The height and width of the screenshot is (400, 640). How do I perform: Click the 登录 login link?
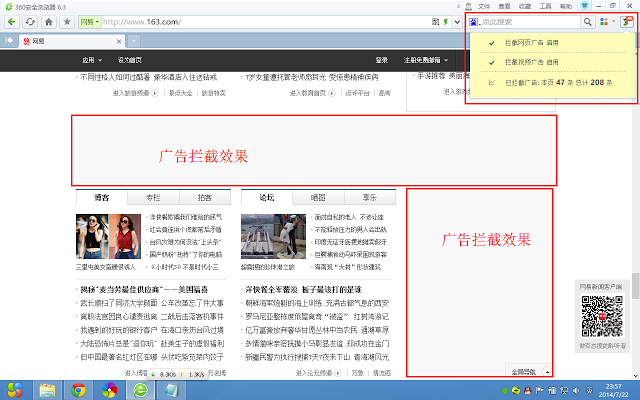coord(382,59)
